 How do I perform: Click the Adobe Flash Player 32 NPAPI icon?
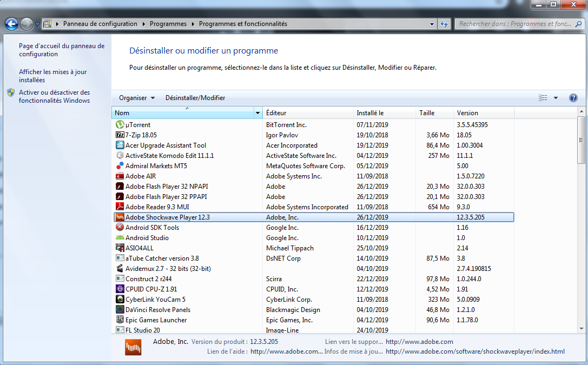[x=120, y=186]
